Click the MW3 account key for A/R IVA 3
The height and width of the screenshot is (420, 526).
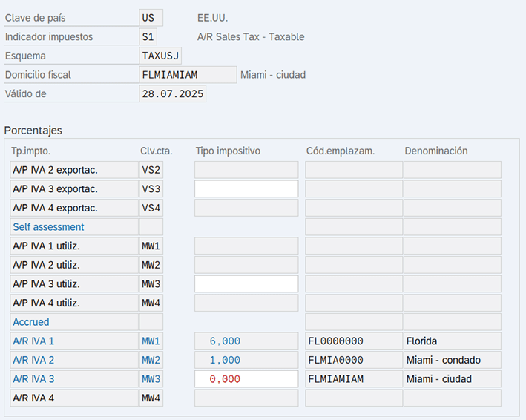pyautogui.click(x=151, y=379)
